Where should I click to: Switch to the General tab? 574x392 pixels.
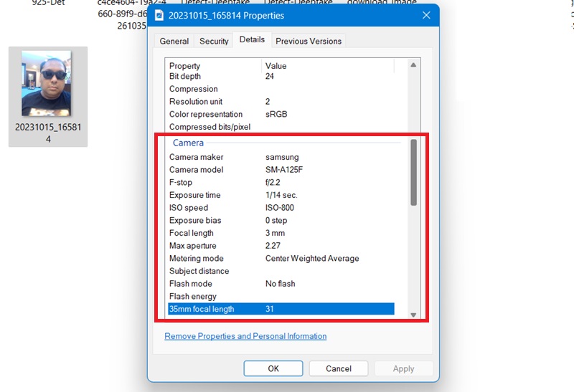174,41
